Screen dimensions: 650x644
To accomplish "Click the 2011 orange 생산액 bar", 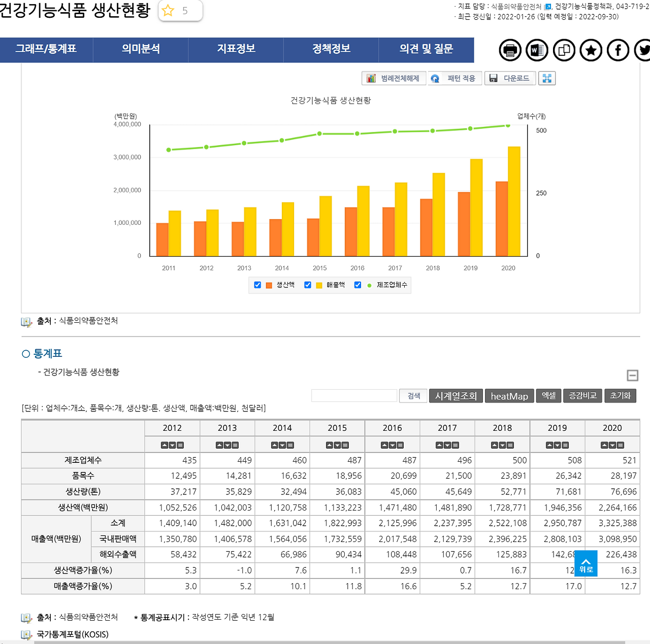I will tap(162, 240).
